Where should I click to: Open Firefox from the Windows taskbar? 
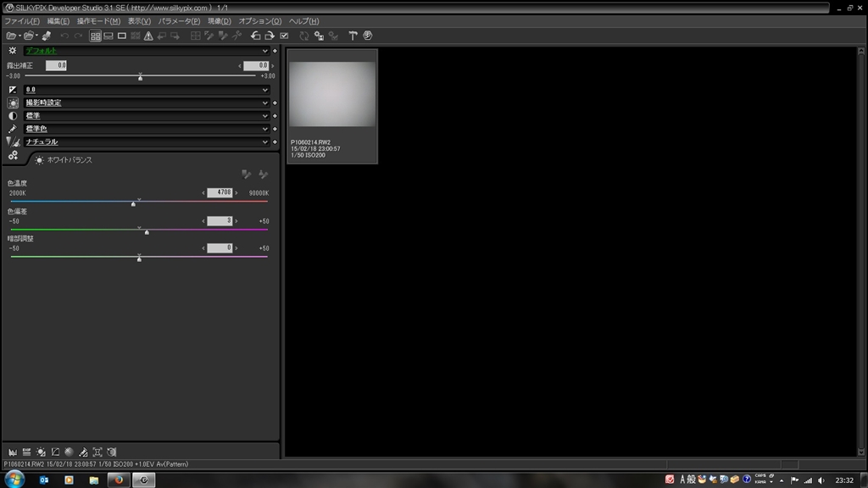(x=119, y=480)
